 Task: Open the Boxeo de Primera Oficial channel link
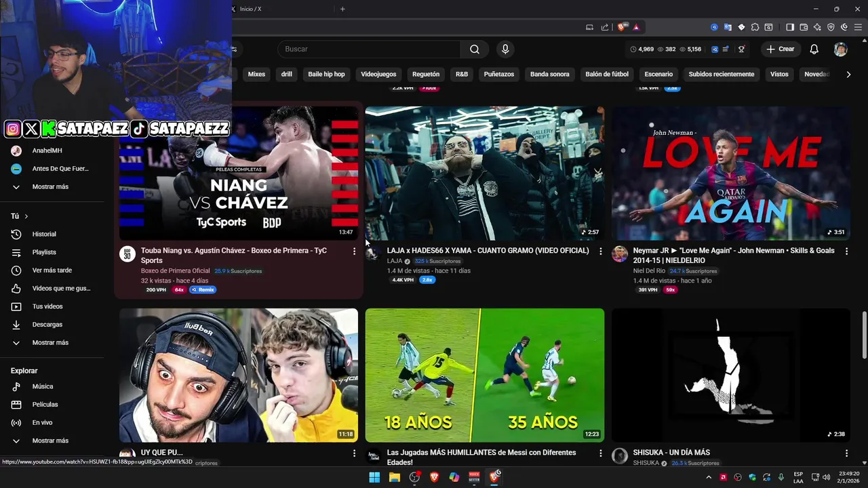tap(176, 271)
